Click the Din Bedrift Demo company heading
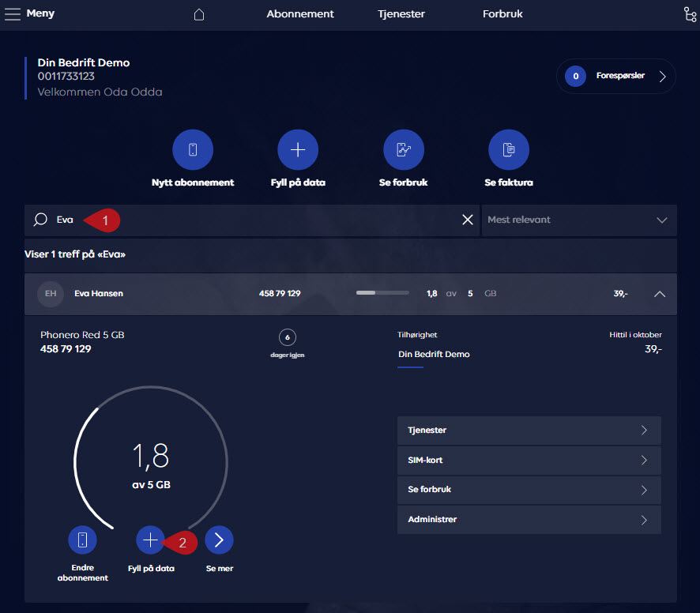The image size is (700, 613). click(84, 62)
